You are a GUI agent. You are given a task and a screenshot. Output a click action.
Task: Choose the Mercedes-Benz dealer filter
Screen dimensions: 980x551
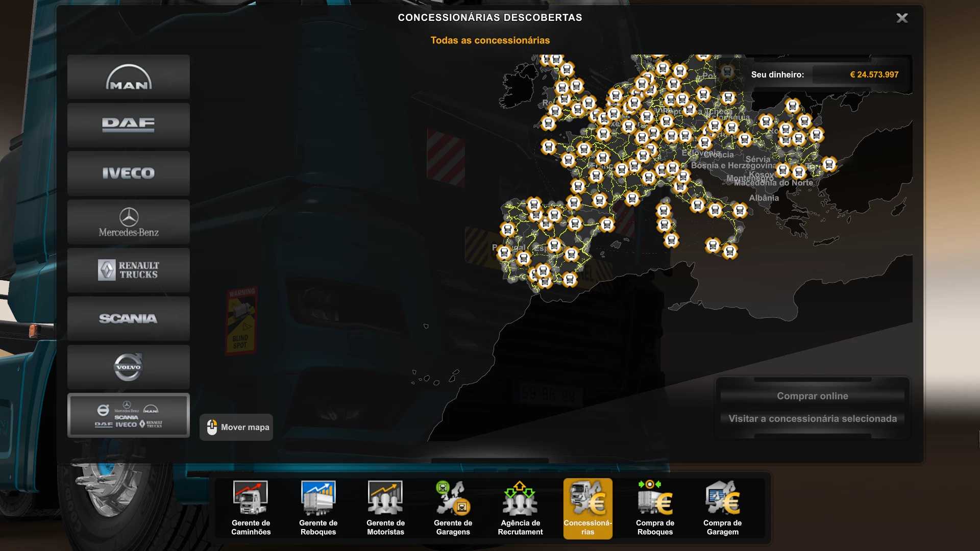[128, 222]
